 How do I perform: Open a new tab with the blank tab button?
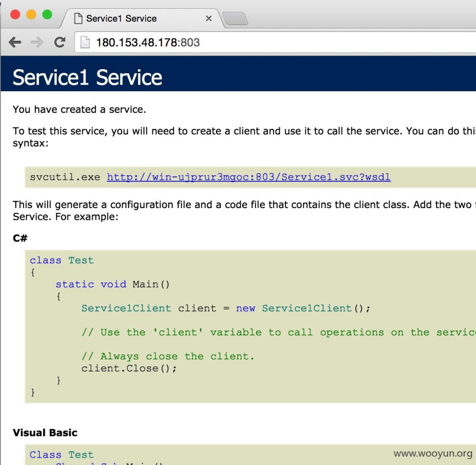click(x=235, y=18)
